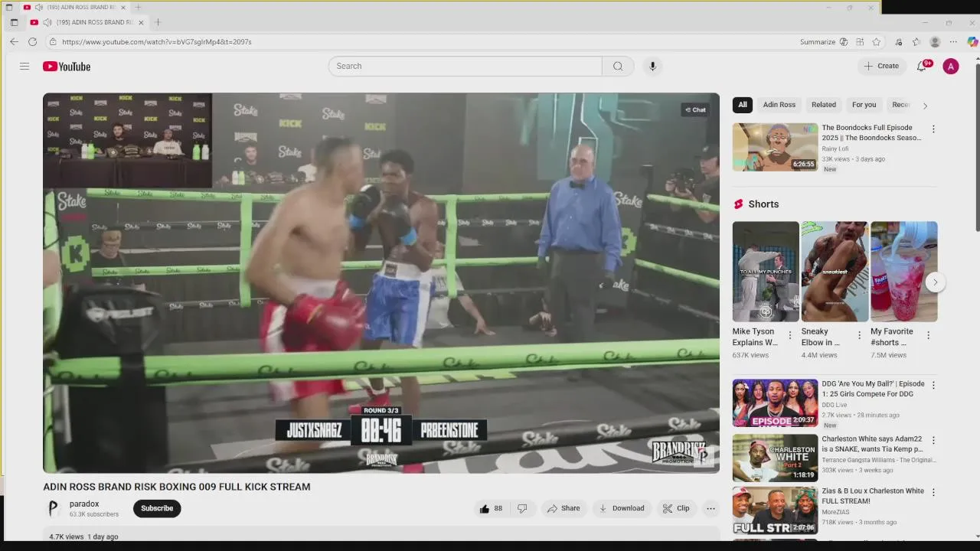
Task: Open the Sneaky Elbow short thumbnail
Action: [x=835, y=272]
